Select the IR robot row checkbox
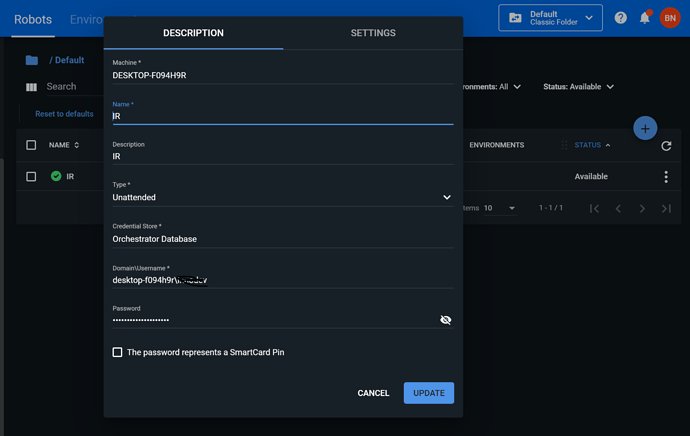Viewport: 690px width, 436px height. (x=31, y=176)
